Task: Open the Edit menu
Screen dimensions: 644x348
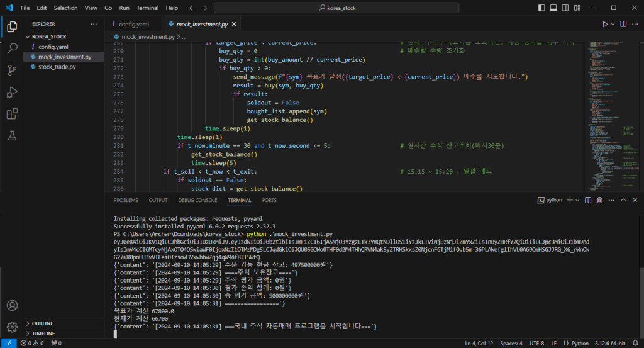Action: tap(42, 8)
